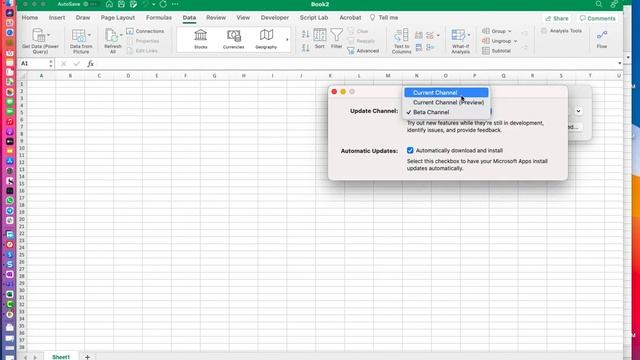
Task: Open Analysis Tools
Action: pyautogui.click(x=562, y=31)
